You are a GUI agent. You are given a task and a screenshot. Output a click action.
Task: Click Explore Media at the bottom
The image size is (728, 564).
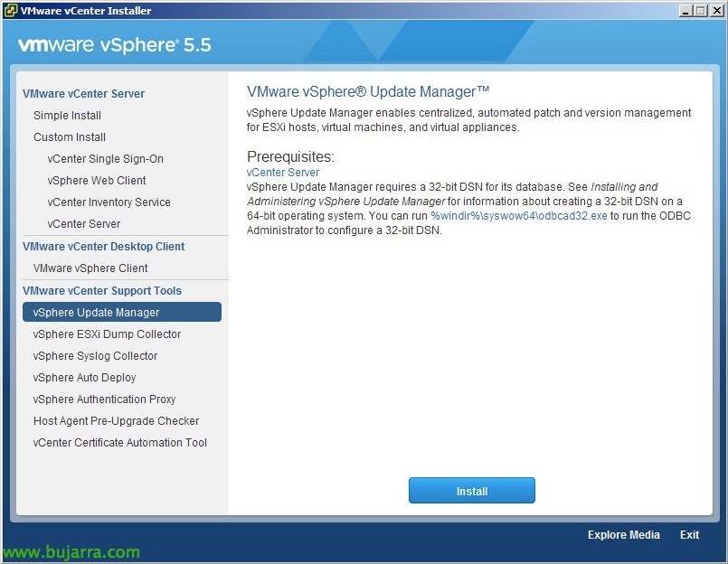[623, 535]
